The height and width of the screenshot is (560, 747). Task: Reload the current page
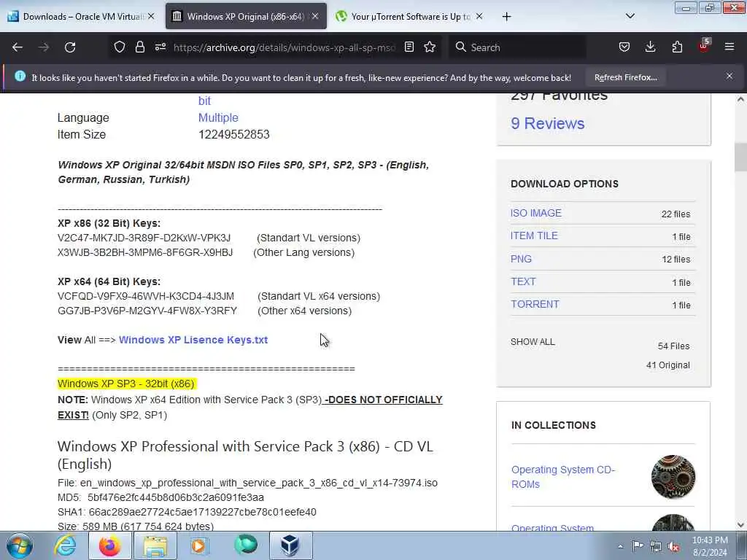pos(70,47)
